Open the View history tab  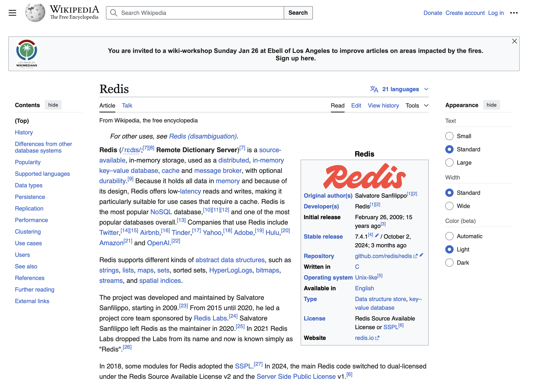coord(383,106)
